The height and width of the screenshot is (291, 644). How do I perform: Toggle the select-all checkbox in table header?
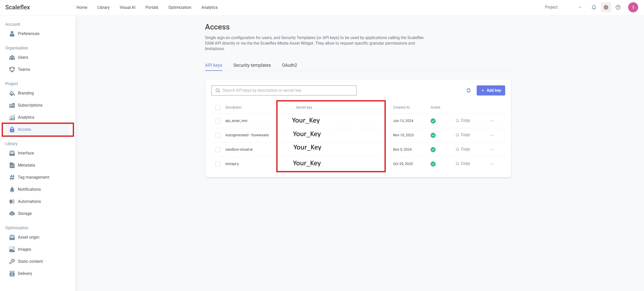pyautogui.click(x=218, y=108)
